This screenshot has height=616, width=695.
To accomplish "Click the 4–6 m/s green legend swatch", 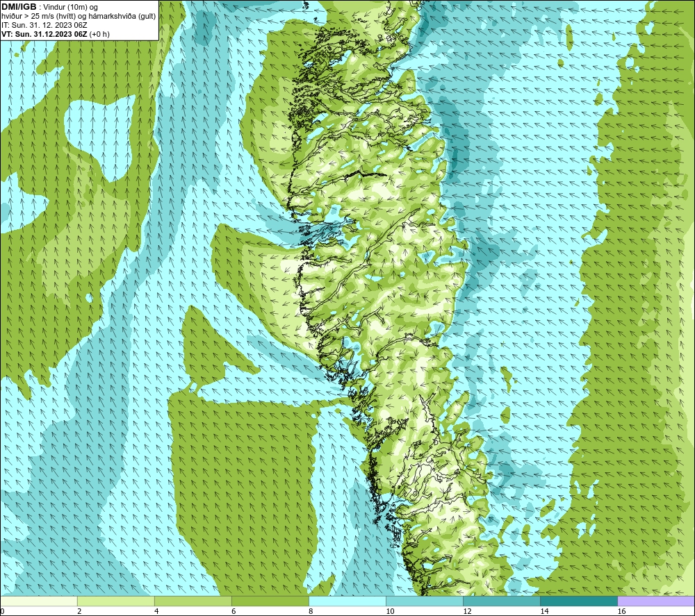I will [193, 601].
